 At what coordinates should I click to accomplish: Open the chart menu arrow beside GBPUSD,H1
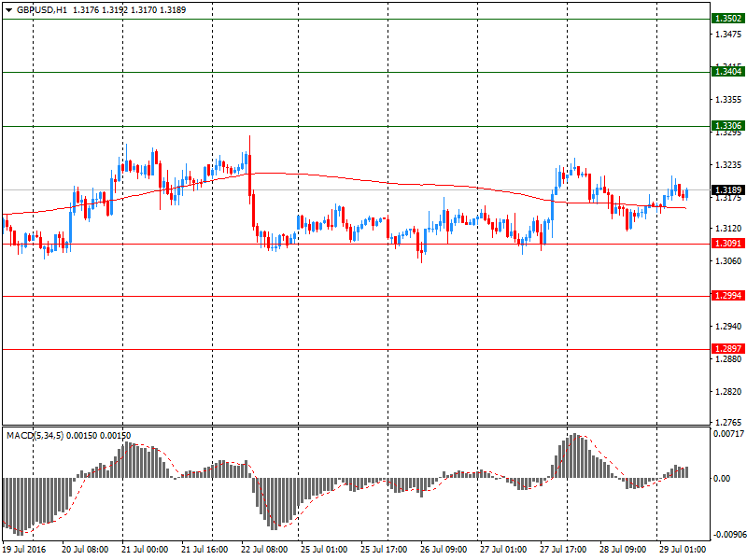(8, 10)
